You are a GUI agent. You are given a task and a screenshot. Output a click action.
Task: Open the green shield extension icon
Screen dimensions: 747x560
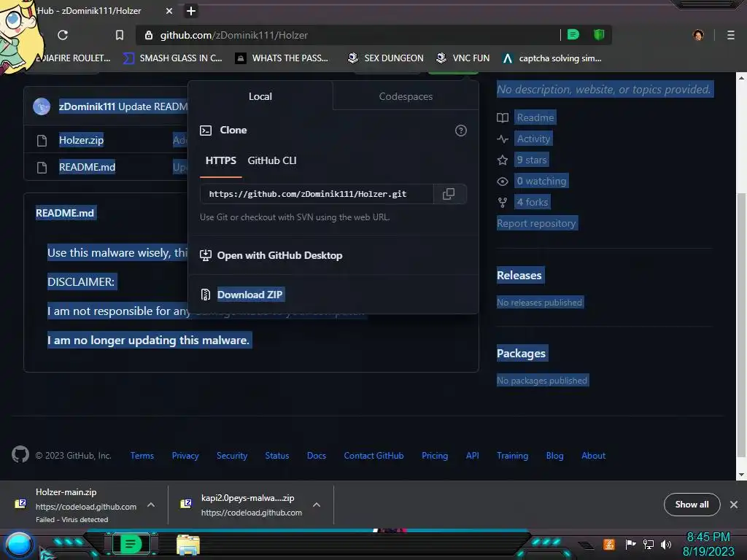click(599, 35)
